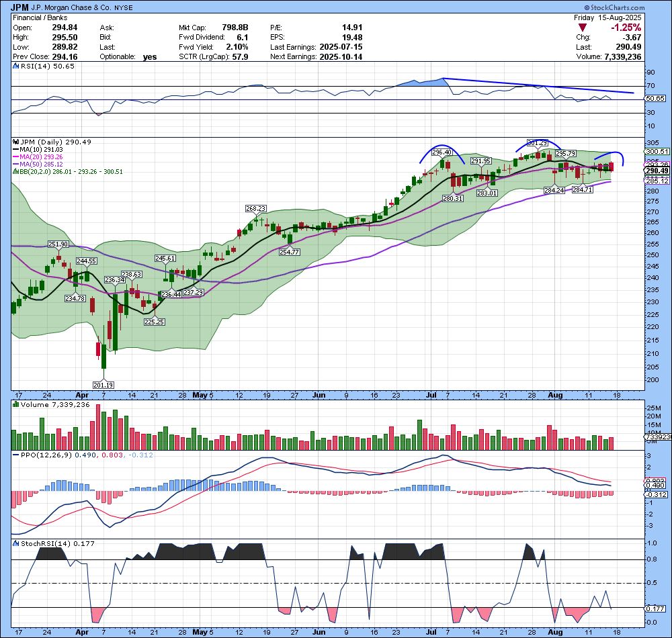The width and height of the screenshot is (672, 638).
Task: Click the Chg value -3.67
Action: click(632, 38)
